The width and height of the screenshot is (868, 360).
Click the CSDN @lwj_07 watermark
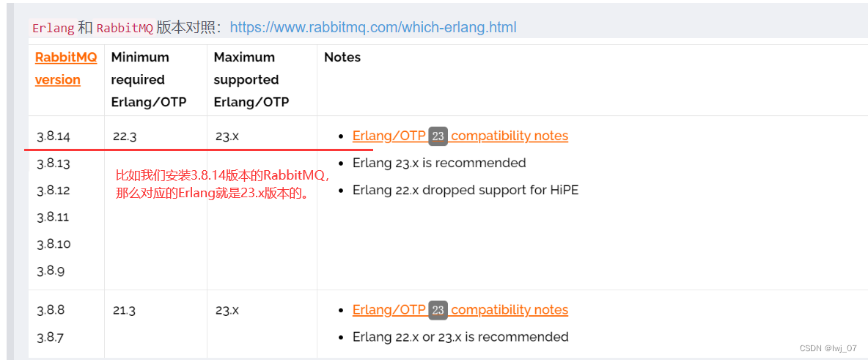tap(828, 348)
